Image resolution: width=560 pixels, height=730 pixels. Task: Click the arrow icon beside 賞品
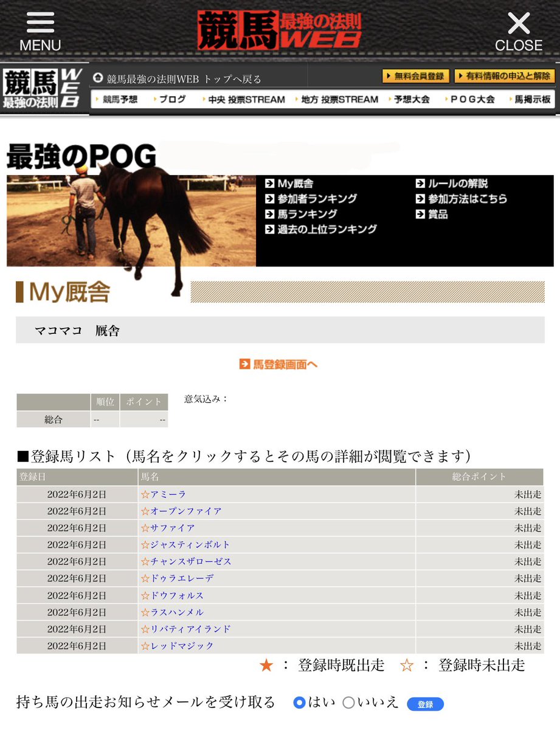[x=421, y=214]
